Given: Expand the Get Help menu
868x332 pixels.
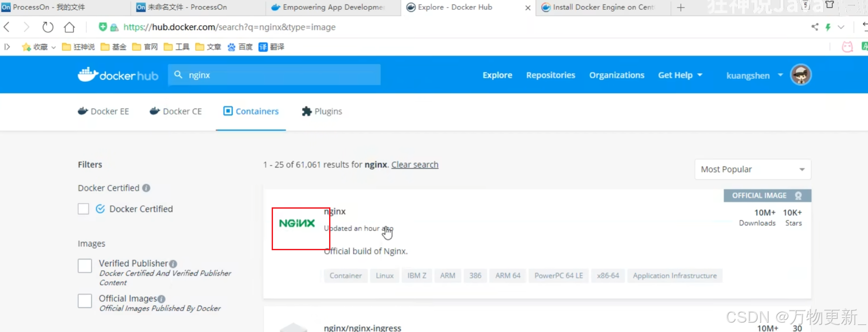Looking at the screenshot, I should point(680,75).
